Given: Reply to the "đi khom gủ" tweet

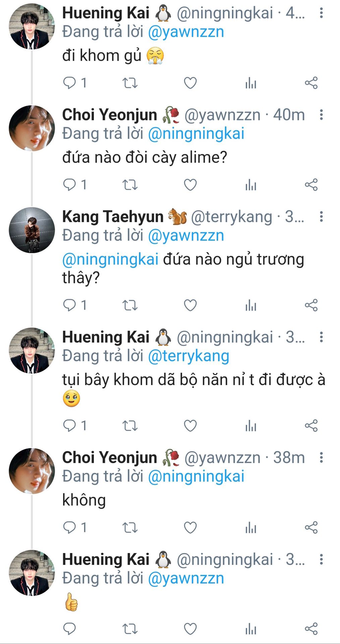Looking at the screenshot, I should click(69, 83).
